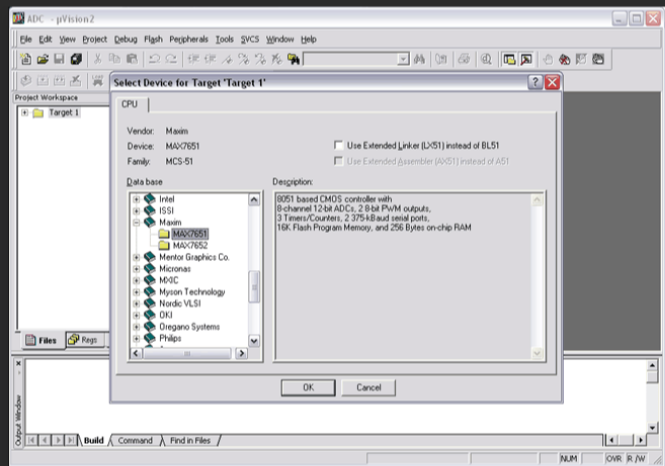Select the MAX7651 device folder
The image size is (665, 466).
coord(190,234)
